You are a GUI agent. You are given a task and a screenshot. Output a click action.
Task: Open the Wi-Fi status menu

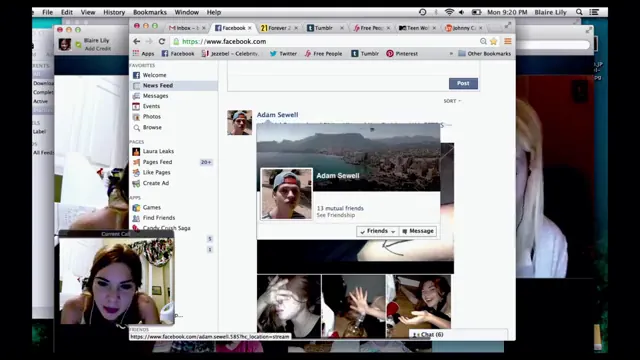[x=449, y=12]
